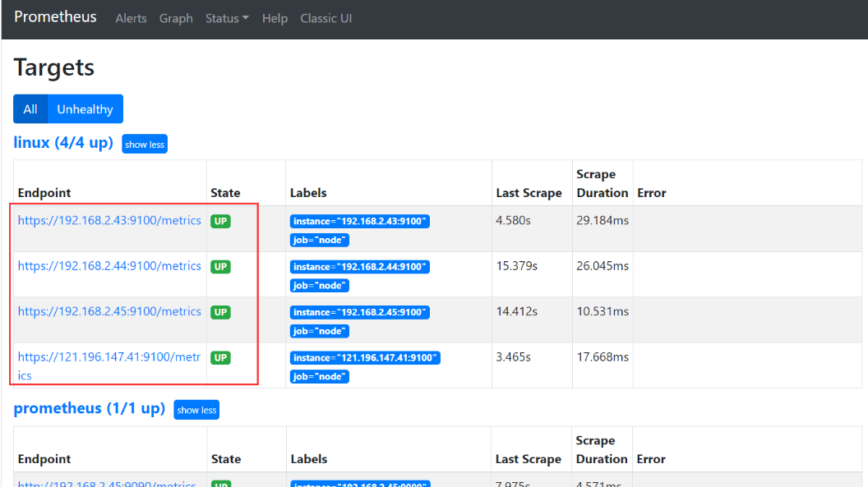Click the UP badge for endpoint 192.168.2.45
This screenshot has width=868, height=487.
[x=220, y=312]
